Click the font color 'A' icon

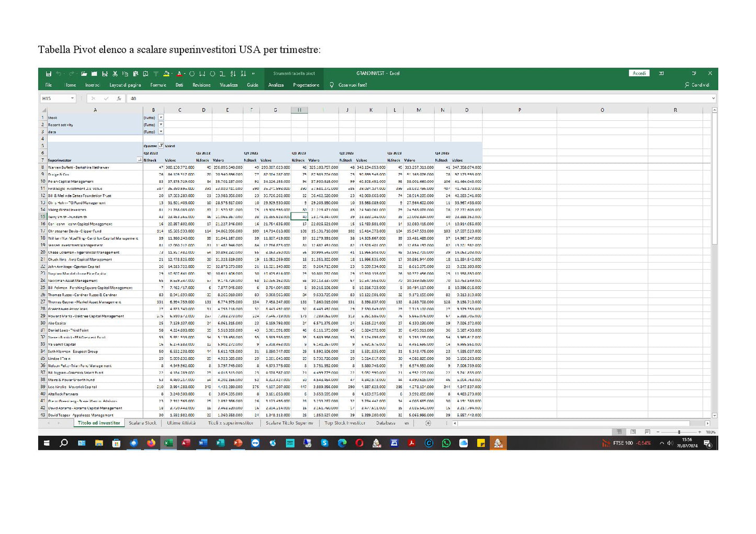coord(179,74)
